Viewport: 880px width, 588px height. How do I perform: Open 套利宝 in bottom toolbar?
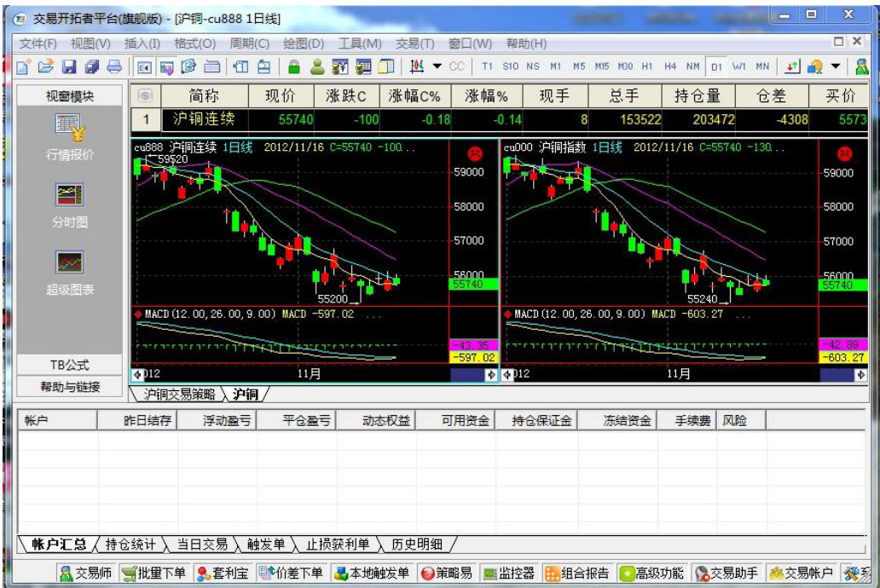click(x=222, y=574)
